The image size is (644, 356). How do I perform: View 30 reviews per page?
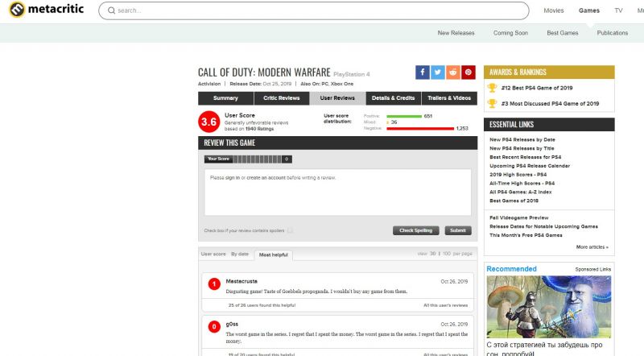tap(432, 254)
